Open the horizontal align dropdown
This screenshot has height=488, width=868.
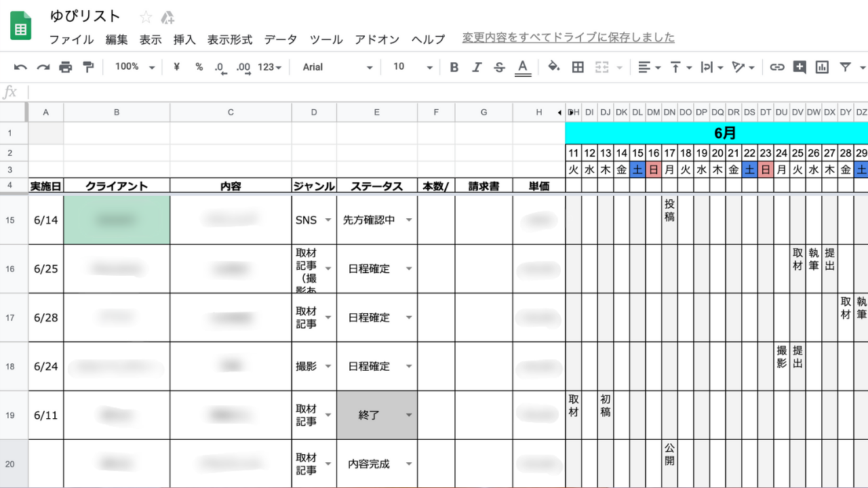(650, 67)
